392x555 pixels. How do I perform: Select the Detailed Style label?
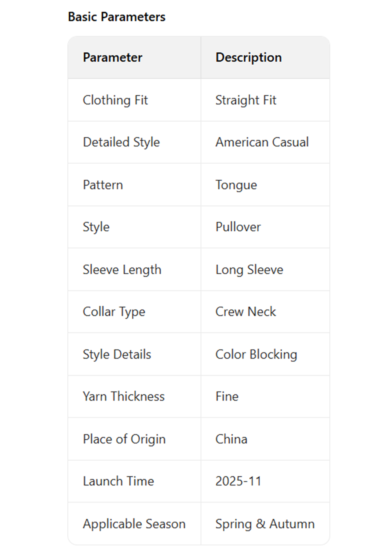(x=121, y=142)
